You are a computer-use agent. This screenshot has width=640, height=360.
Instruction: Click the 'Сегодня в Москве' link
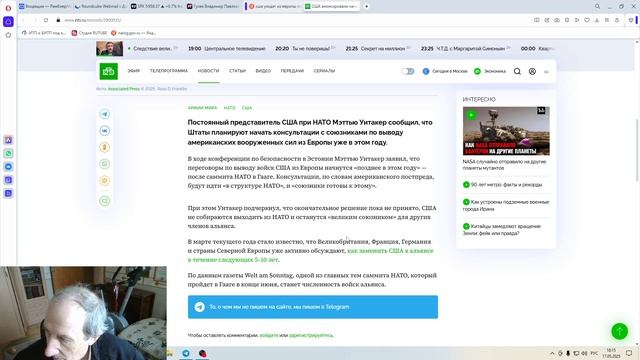(445, 71)
